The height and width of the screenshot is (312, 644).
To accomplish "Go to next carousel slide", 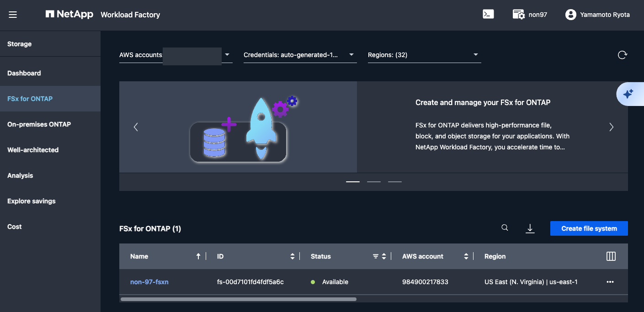I will point(612,127).
